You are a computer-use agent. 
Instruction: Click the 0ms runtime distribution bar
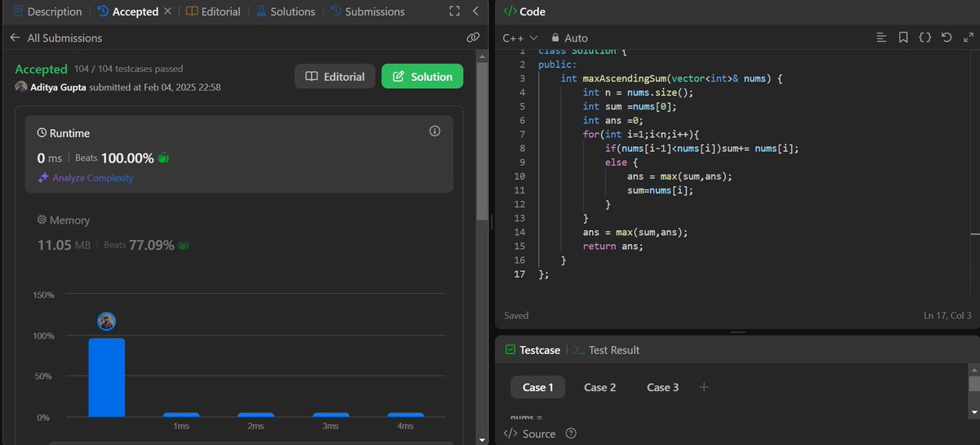(106, 377)
